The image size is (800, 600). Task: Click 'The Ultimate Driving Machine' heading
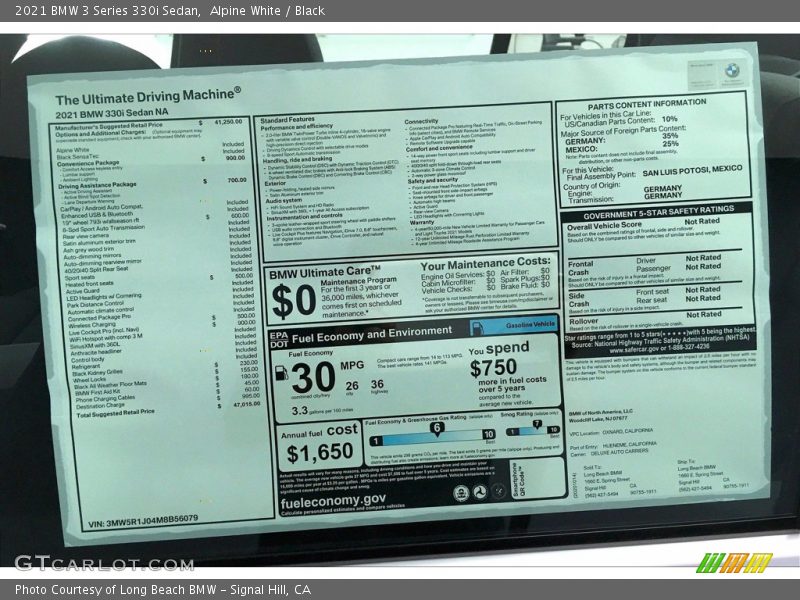click(148, 96)
